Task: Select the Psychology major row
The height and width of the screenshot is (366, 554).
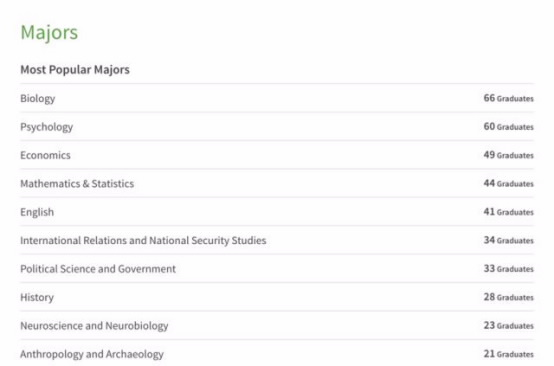Action: pos(277,127)
